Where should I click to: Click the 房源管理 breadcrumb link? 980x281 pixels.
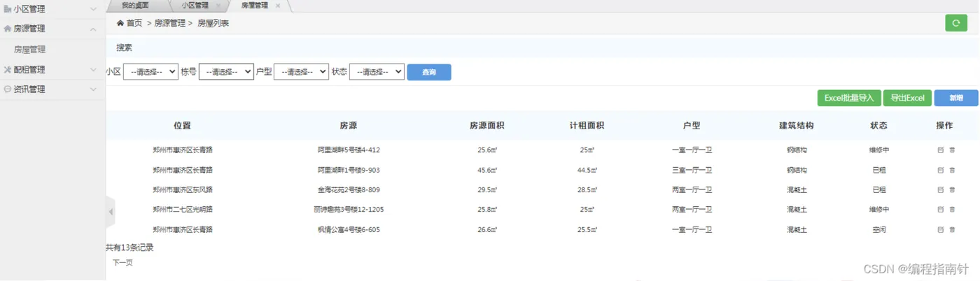(170, 23)
